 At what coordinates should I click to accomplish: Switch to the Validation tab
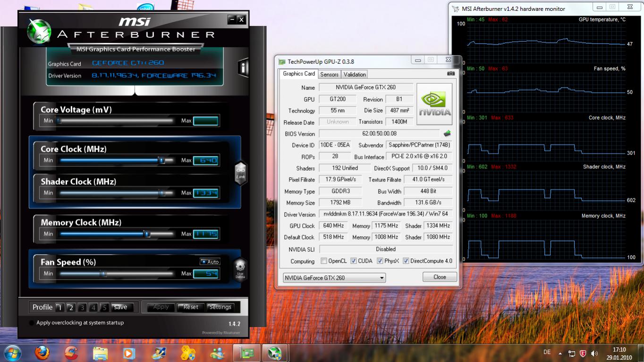(x=355, y=74)
